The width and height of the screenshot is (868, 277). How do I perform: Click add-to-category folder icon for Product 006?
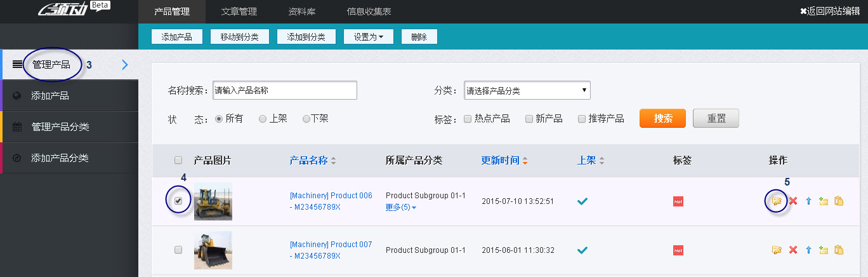point(824,201)
